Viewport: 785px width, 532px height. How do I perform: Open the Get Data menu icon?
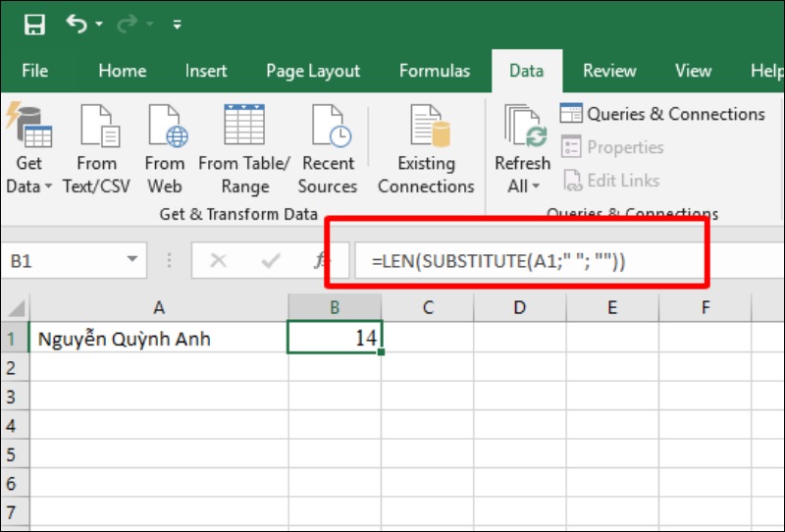pos(29,128)
